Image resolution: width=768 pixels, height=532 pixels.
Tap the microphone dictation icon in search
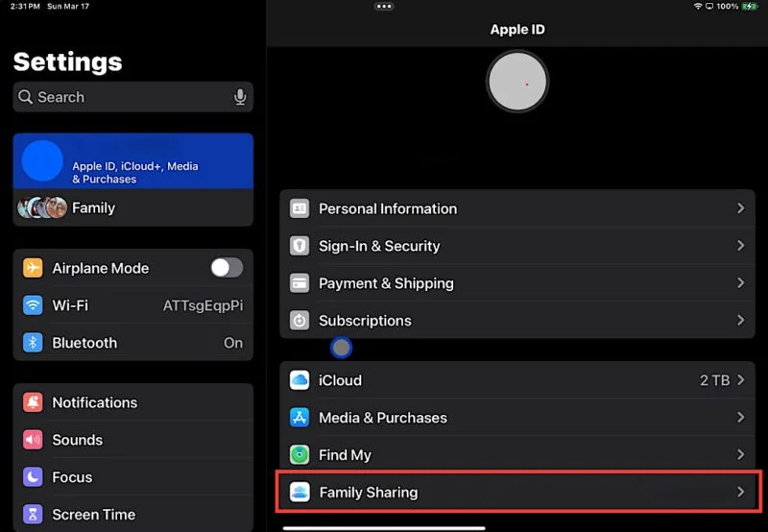[240, 97]
